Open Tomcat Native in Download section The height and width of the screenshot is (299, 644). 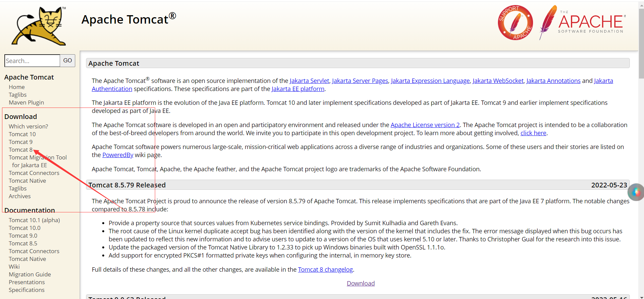tap(27, 181)
